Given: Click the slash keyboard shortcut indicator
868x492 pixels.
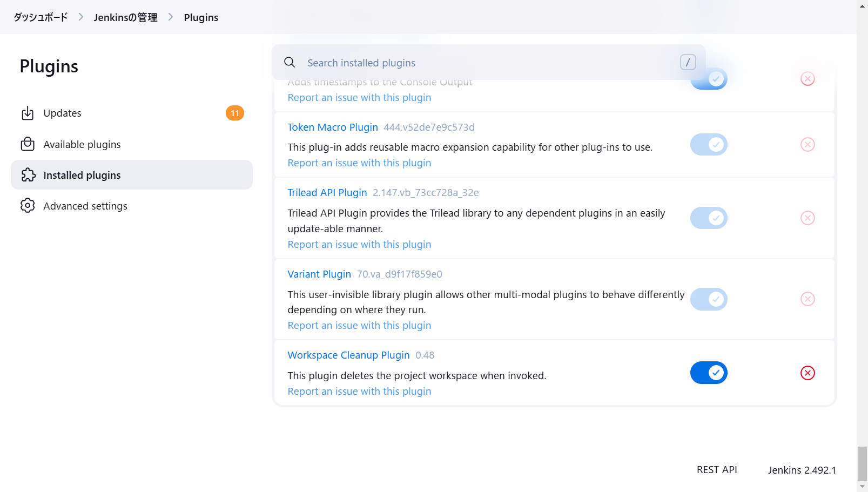Looking at the screenshot, I should click(x=687, y=62).
